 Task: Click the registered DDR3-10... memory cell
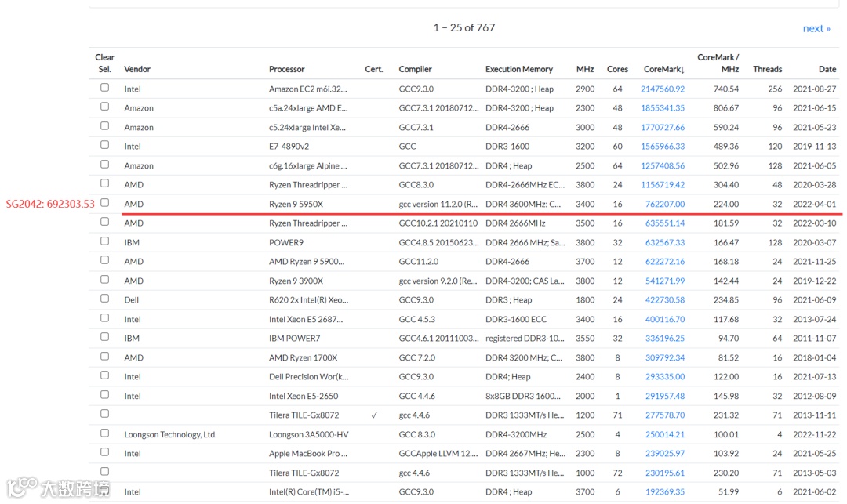pos(525,338)
